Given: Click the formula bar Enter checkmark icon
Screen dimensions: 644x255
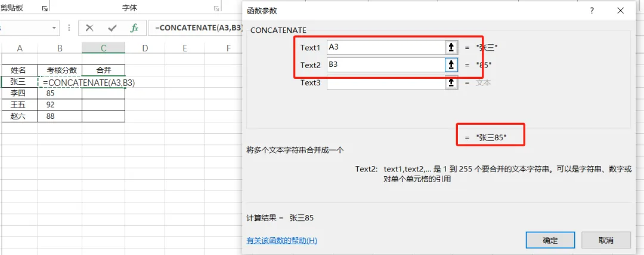Looking at the screenshot, I should point(112,28).
